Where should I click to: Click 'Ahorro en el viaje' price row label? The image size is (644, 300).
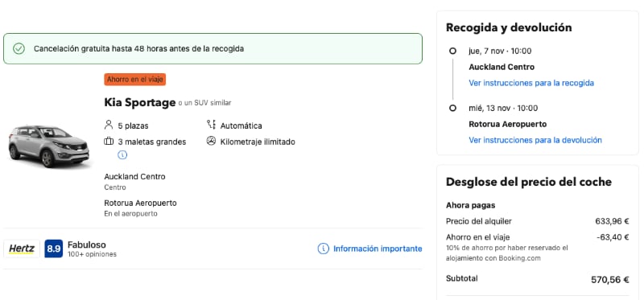tap(477, 237)
